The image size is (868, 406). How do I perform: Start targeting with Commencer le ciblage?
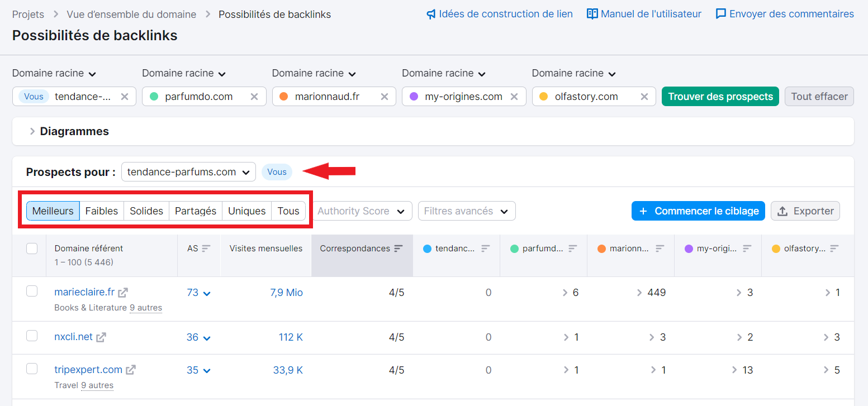[x=698, y=211]
